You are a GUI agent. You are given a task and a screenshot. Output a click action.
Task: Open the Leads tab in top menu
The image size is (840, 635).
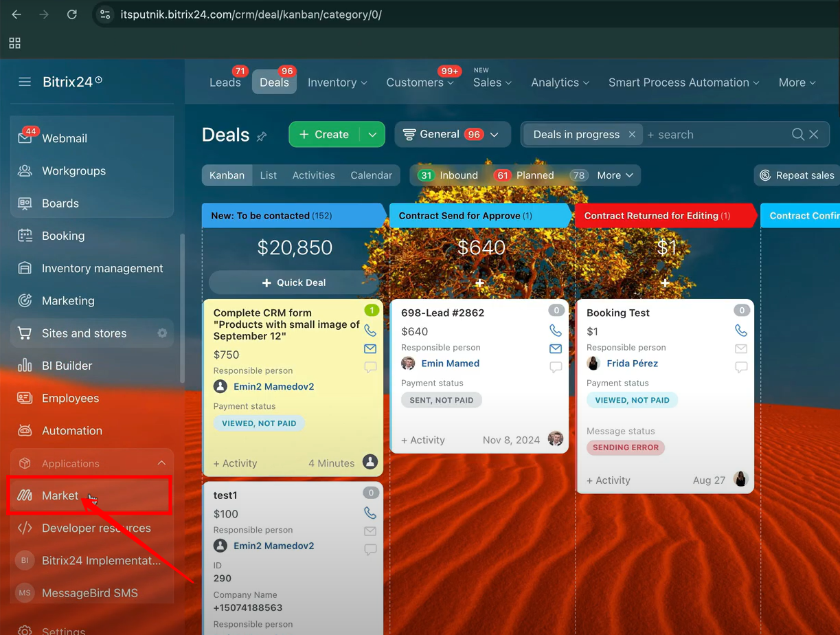pyautogui.click(x=225, y=82)
